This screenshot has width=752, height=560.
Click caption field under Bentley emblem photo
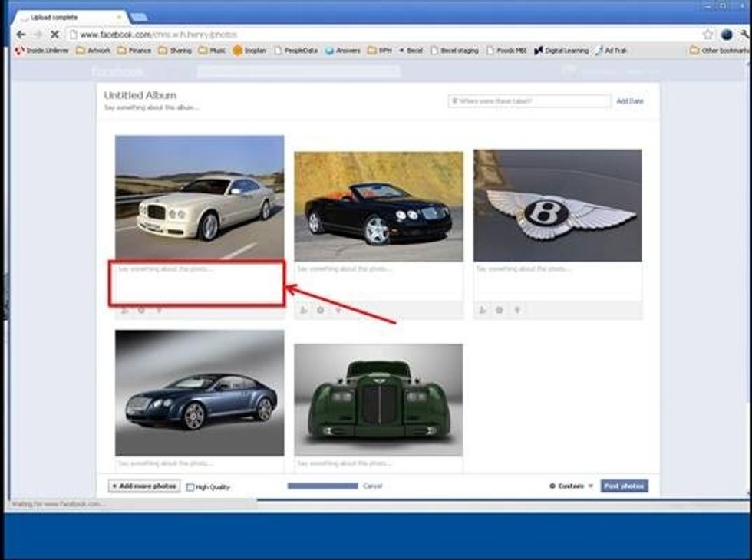tap(558, 282)
